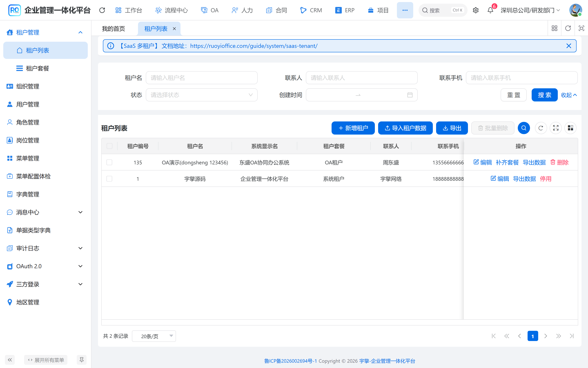Check the row for tenant 135
The width and height of the screenshot is (588, 368).
pyautogui.click(x=109, y=162)
